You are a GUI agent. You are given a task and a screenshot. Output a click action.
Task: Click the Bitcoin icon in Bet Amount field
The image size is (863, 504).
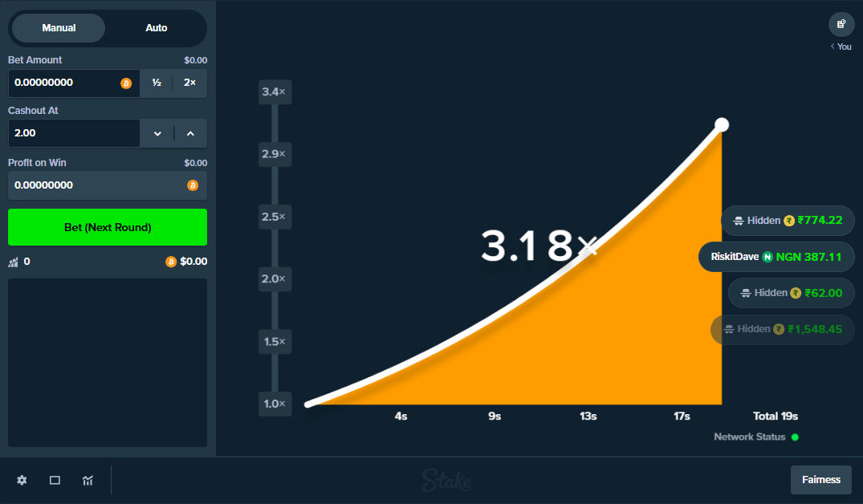127,83
